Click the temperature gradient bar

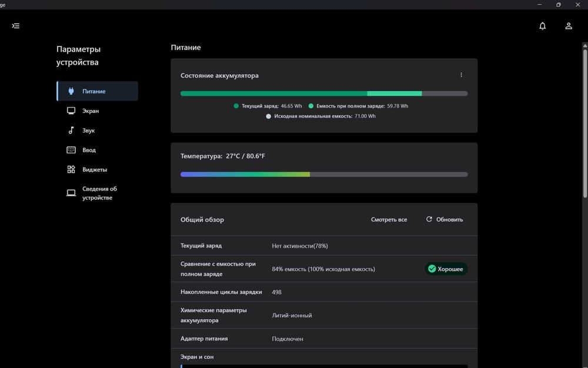tap(324, 174)
